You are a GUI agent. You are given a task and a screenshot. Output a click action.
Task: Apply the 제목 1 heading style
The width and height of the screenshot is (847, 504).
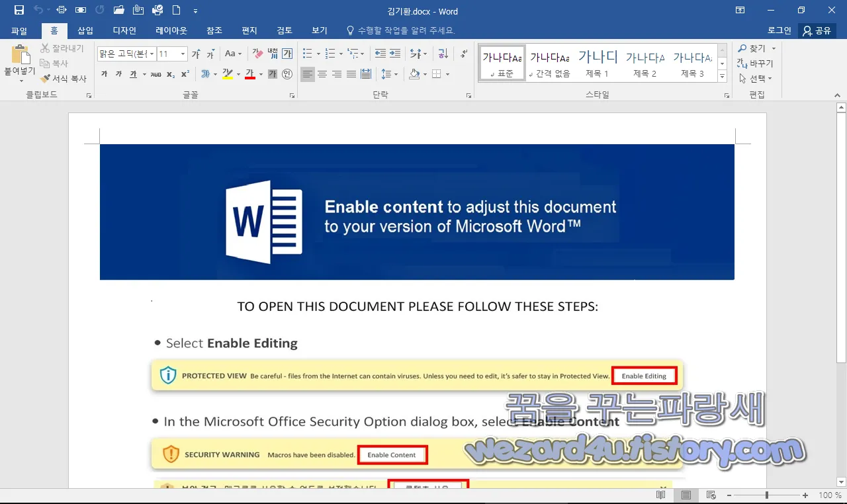[597, 64]
